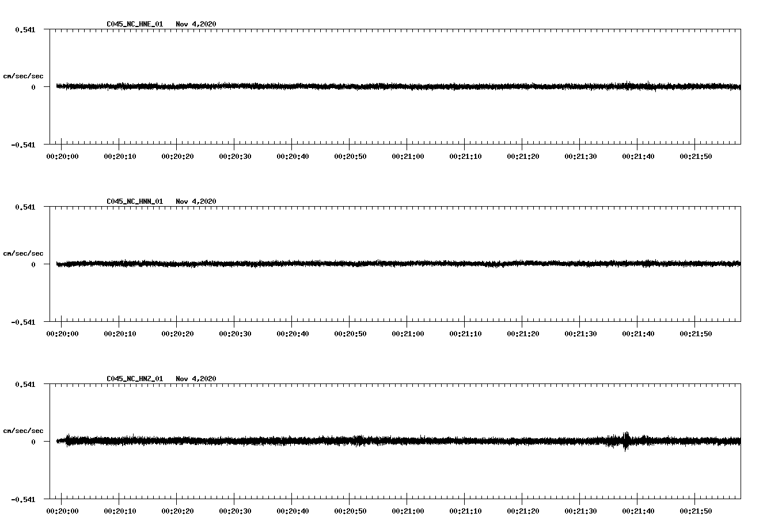The image size is (782, 532).
Task: Select the Nov 4,2020 date label on bottom plot
Action: pos(196,379)
